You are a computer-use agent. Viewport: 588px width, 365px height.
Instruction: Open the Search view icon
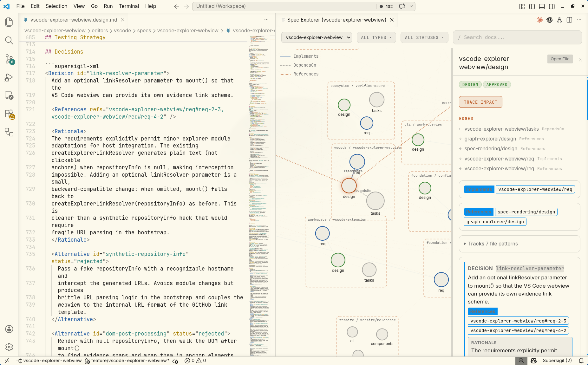pos(9,40)
